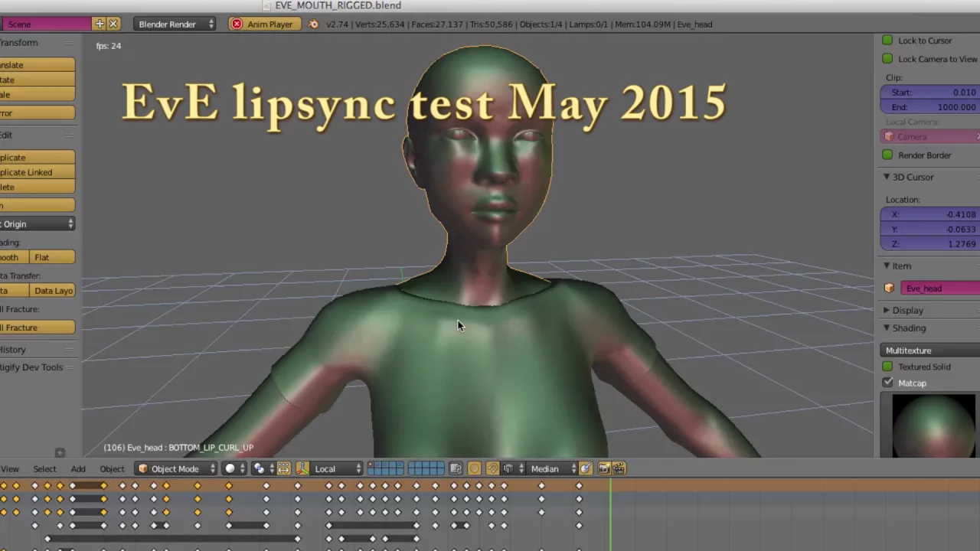Open the Add menu
Screen dimensions: 980x551
coord(78,468)
